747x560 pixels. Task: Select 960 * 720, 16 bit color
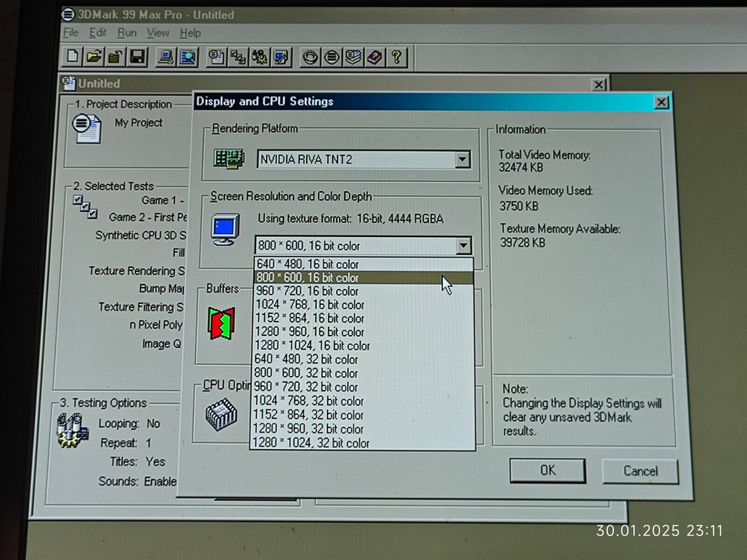(364, 291)
